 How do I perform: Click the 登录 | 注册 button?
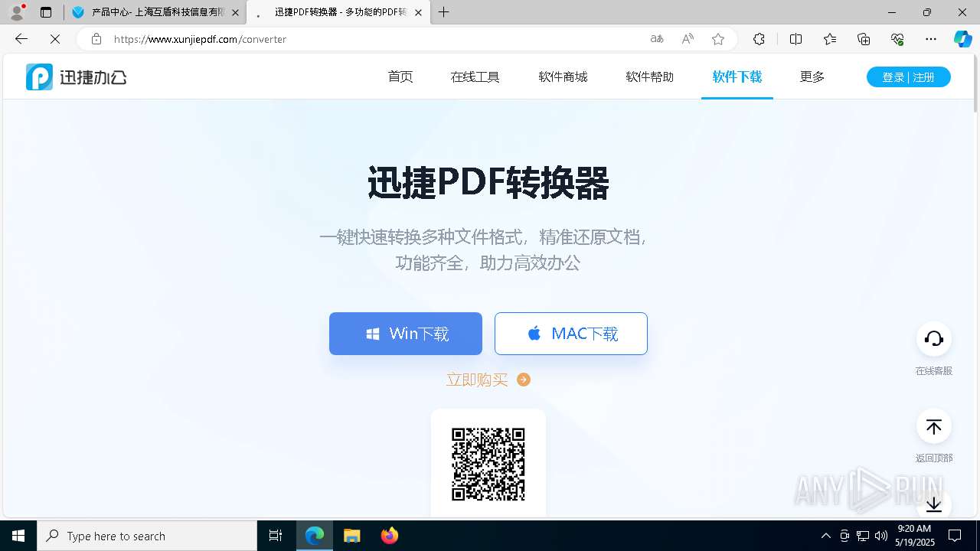[x=909, y=77]
